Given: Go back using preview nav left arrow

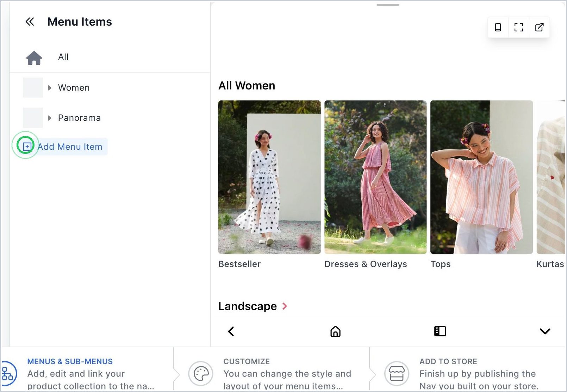Looking at the screenshot, I should click(231, 331).
